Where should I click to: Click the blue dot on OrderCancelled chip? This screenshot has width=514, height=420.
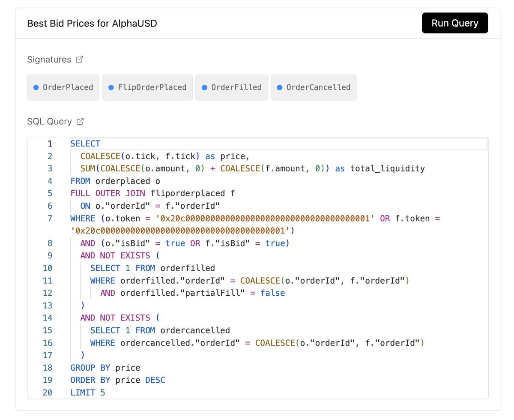coord(280,87)
